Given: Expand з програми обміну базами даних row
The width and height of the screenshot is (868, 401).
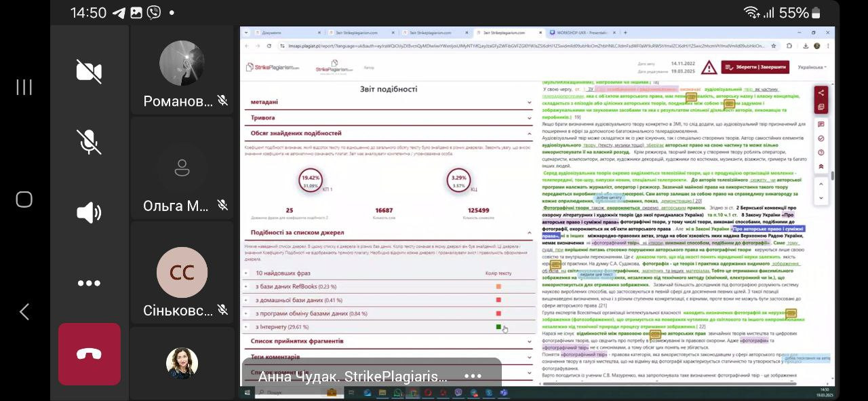Looking at the screenshot, I should tap(246, 313).
